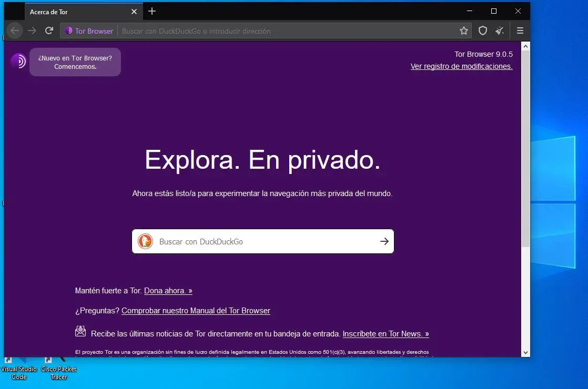The image size is (588, 389).
Task: Open a new tab with plus button
Action: click(x=152, y=11)
